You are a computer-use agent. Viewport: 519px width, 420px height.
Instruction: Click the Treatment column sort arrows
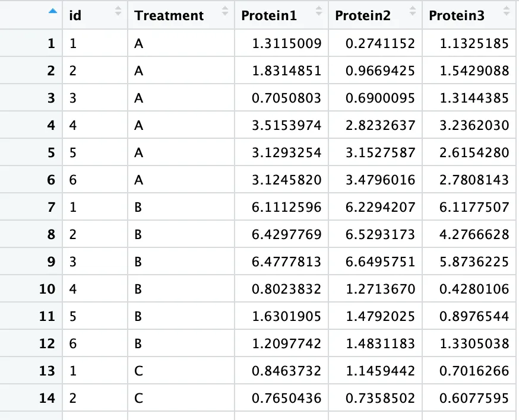pyautogui.click(x=225, y=11)
